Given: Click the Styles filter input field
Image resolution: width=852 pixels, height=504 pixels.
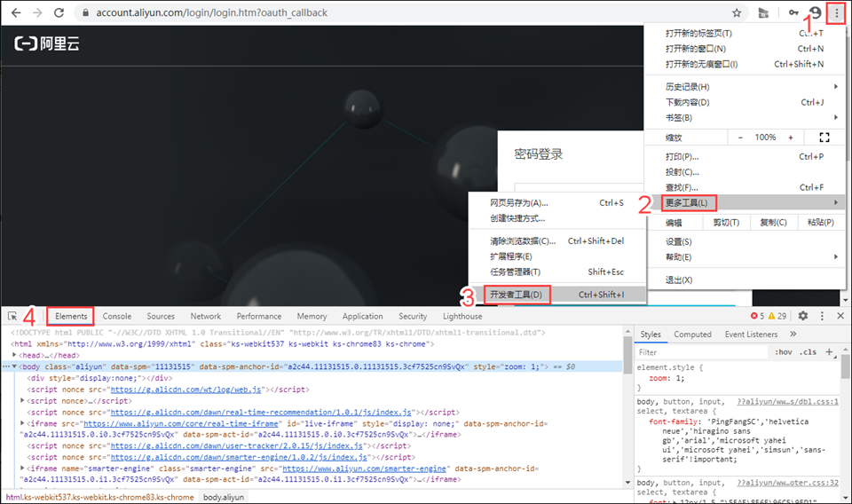Looking at the screenshot, I should pos(701,352).
